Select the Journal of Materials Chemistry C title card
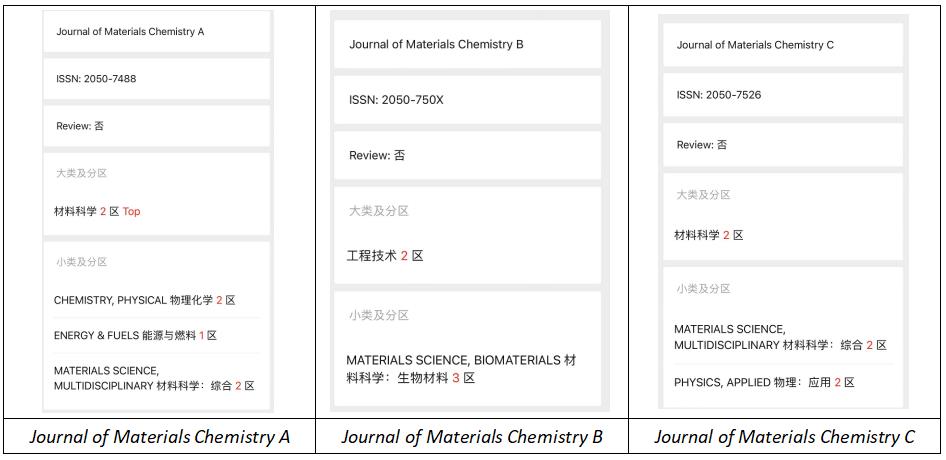Screen dimensions: 946x460 point(783,45)
